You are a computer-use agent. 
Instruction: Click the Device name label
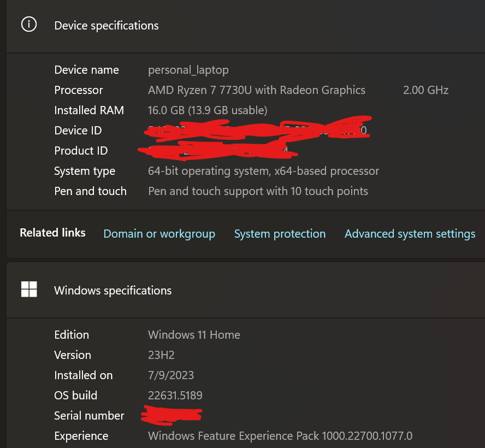(87, 70)
